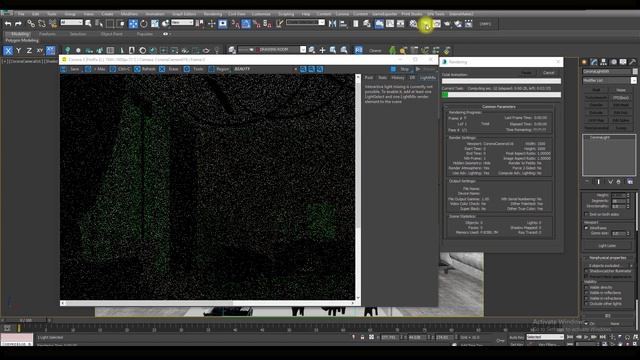This screenshot has width=640, height=360.
Task: Open the Edit menu
Action: [36, 14]
